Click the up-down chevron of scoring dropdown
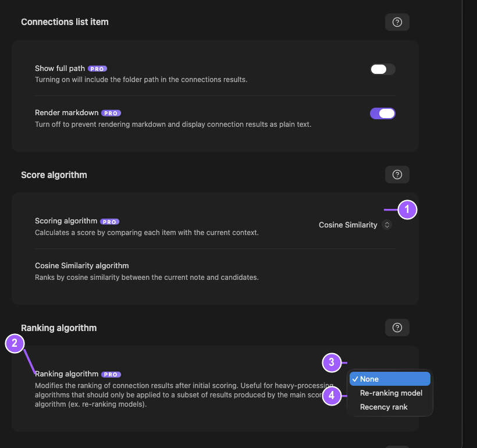 (387, 225)
